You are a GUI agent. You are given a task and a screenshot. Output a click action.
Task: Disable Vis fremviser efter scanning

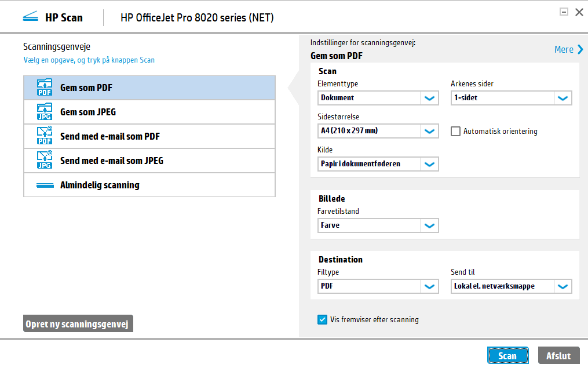(x=322, y=319)
